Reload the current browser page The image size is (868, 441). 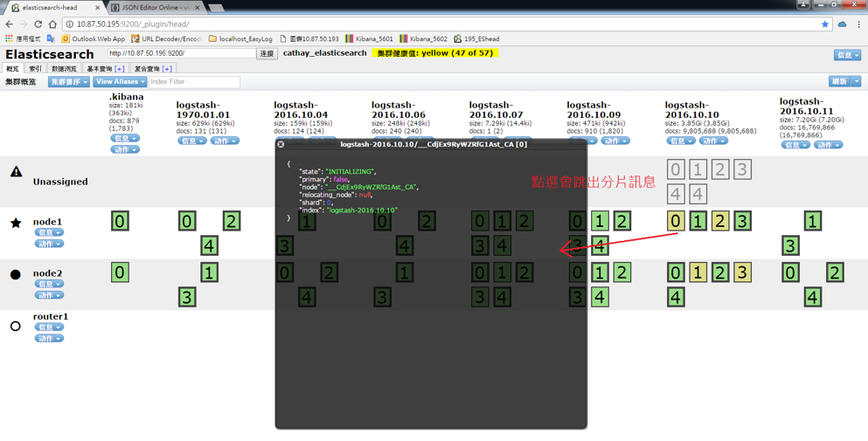coord(38,24)
